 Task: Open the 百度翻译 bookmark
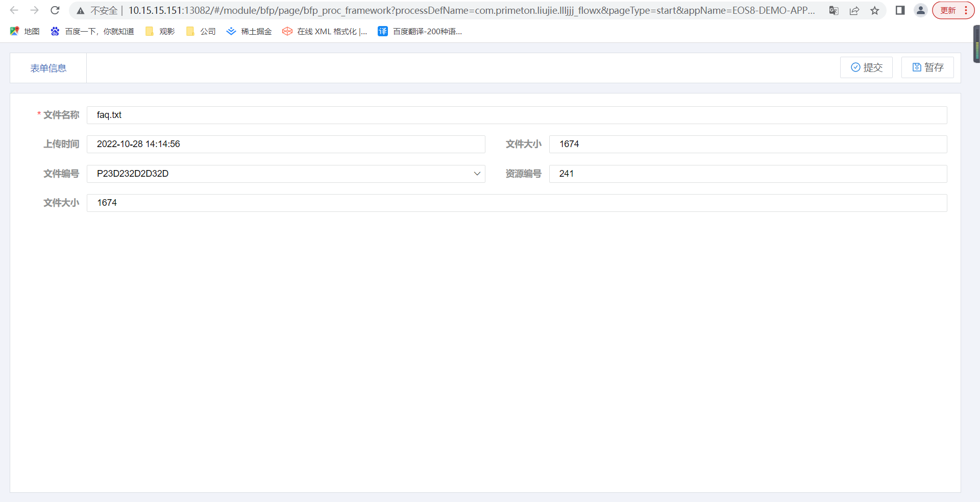pyautogui.click(x=420, y=32)
